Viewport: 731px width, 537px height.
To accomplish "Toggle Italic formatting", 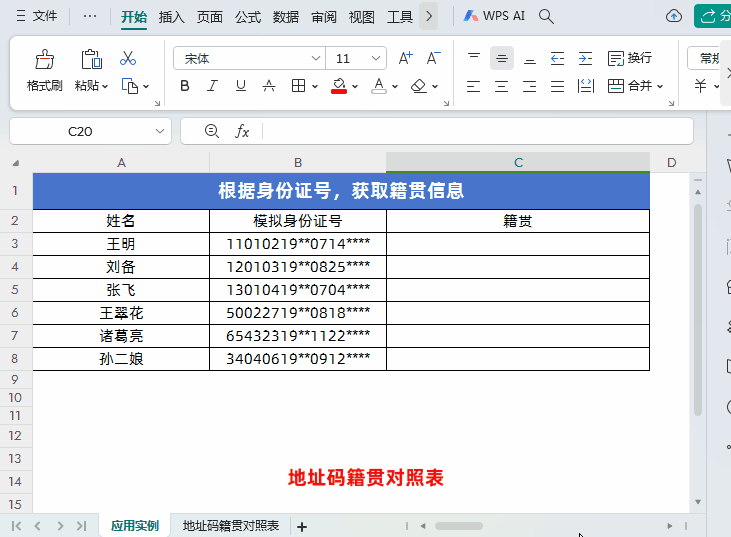I will pos(213,86).
